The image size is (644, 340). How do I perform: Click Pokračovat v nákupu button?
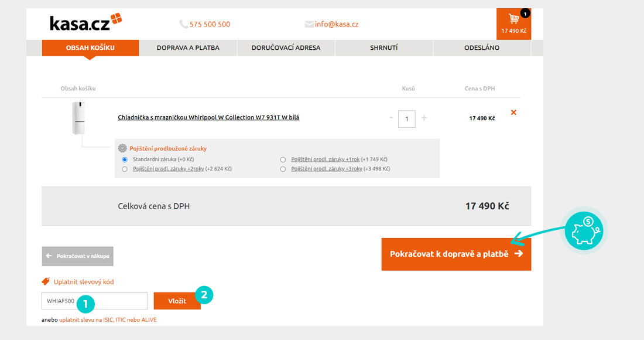78,256
